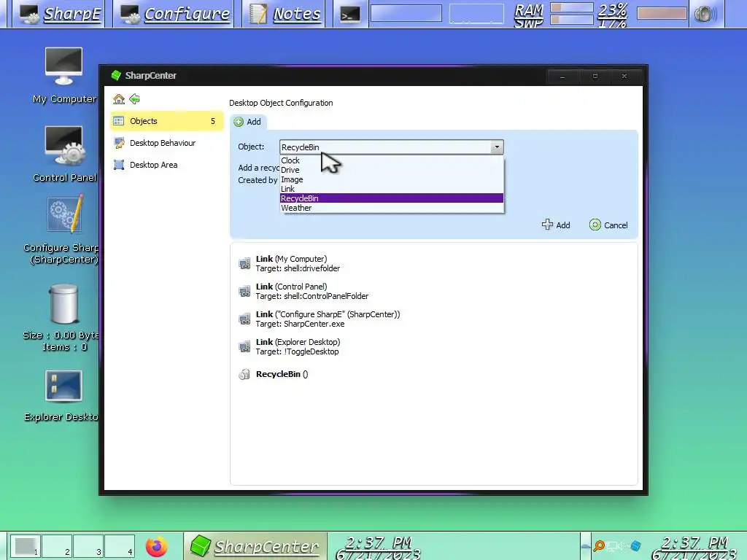Maximize the SharpCenter window
Screen dimensions: 747x560
[x=595, y=76]
